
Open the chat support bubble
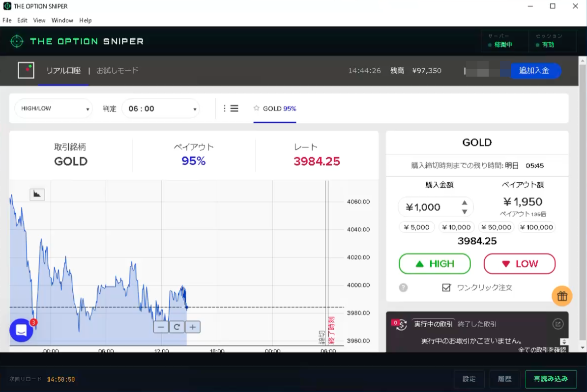(x=21, y=330)
